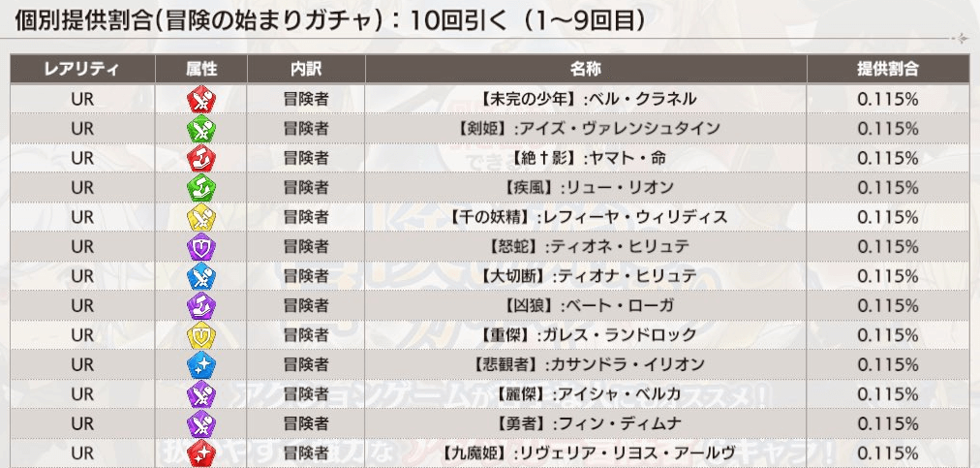Click the diamond ornament at title line end
The height and width of the screenshot is (468, 980).
click(960, 39)
